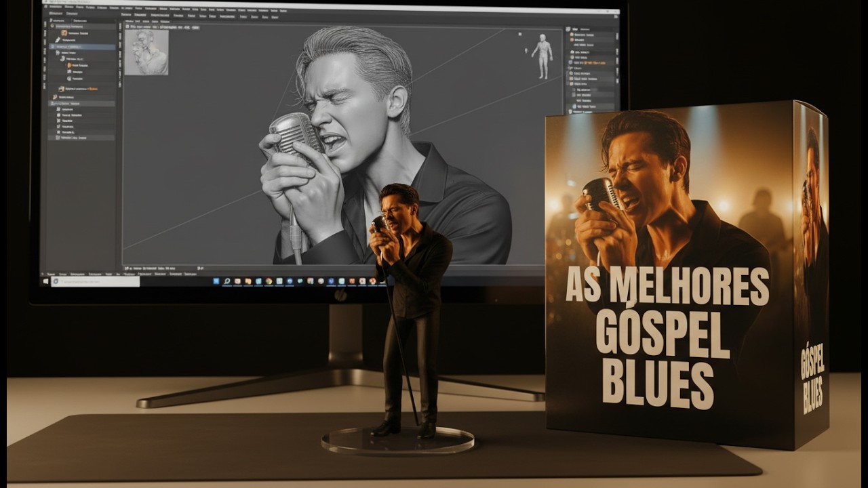868x488 pixels.
Task: Click the taskbar search box
Action: pos(96,281)
